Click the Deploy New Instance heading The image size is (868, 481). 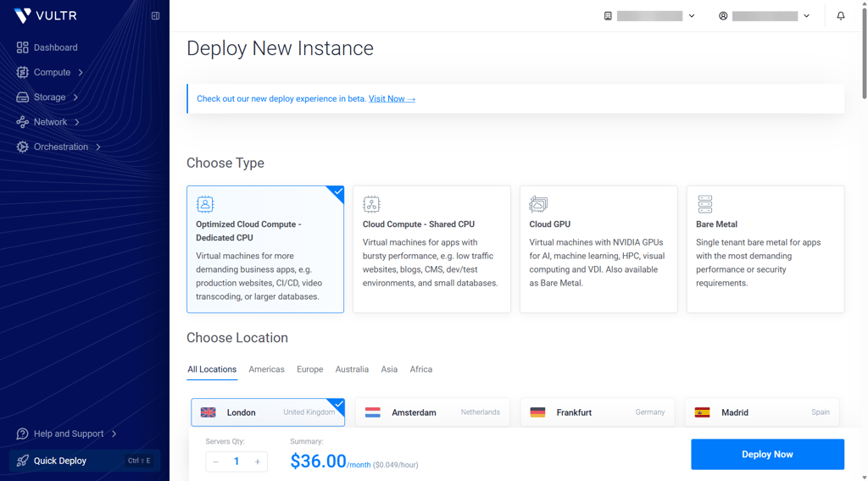pyautogui.click(x=280, y=48)
